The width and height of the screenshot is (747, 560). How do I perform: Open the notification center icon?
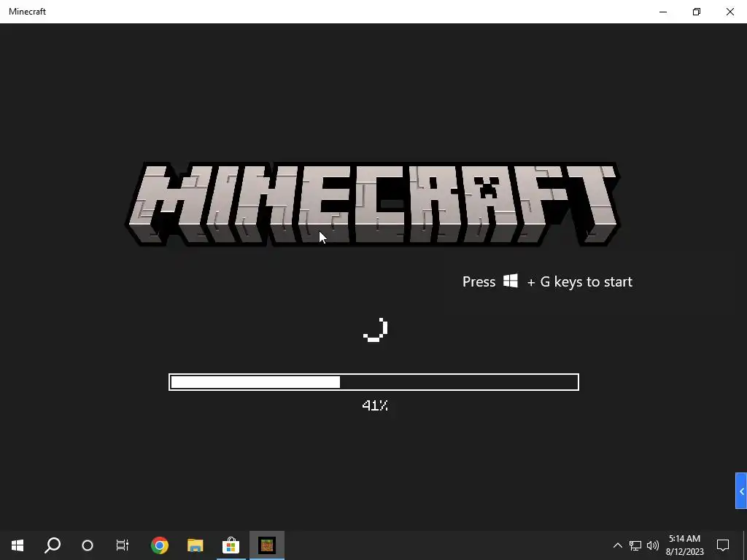[x=723, y=545]
